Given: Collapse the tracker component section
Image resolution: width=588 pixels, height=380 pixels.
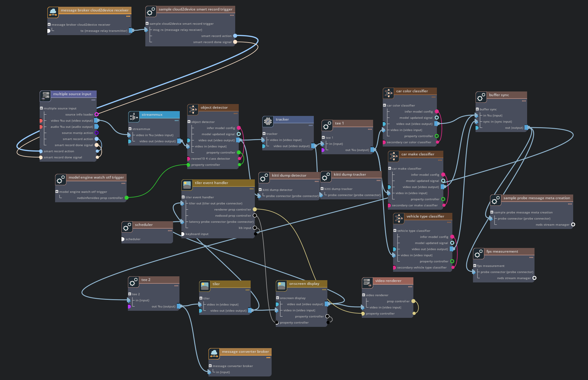Looking at the screenshot, I should click(264, 134).
